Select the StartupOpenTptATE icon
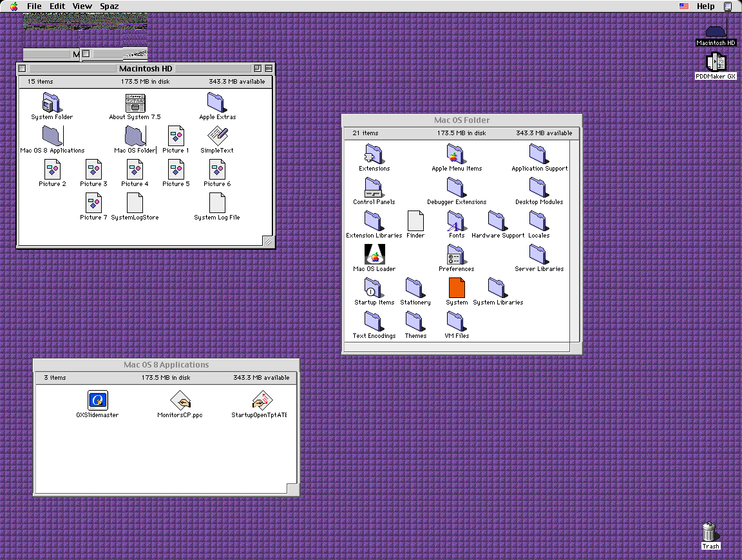This screenshot has height=560, width=742. click(263, 400)
